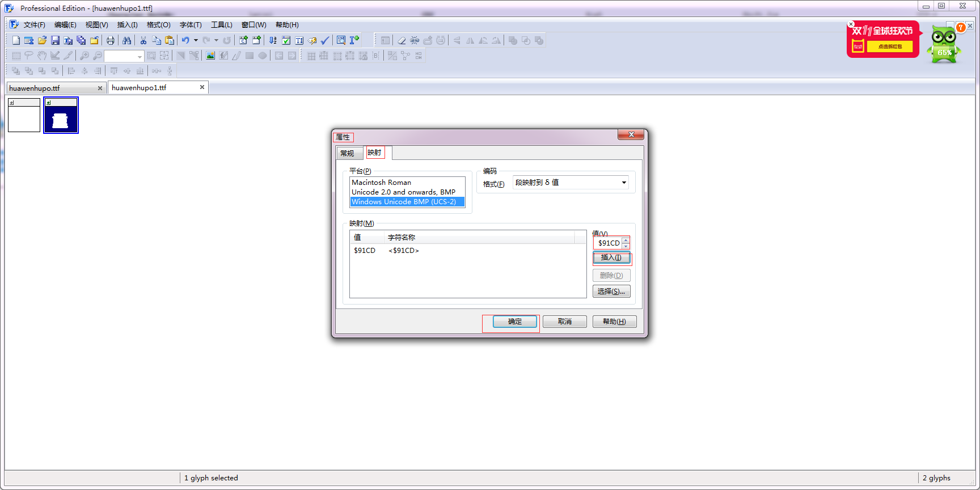The height and width of the screenshot is (490, 980).
Task: Cut selection with the scissors icon
Action: click(x=143, y=40)
